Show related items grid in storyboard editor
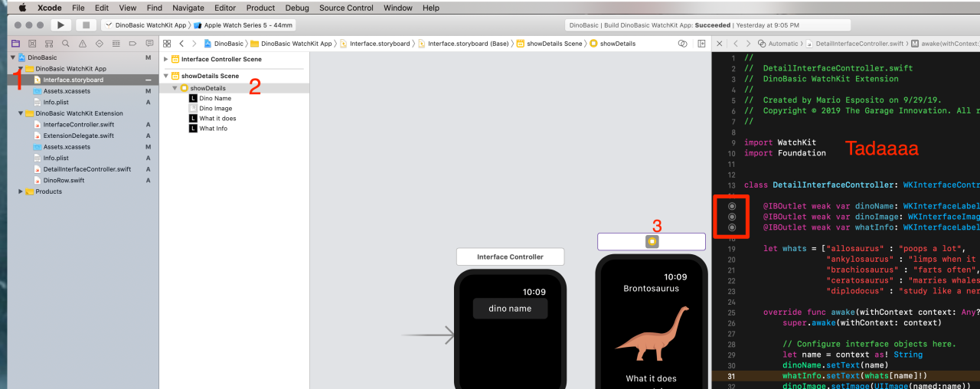 point(166,44)
